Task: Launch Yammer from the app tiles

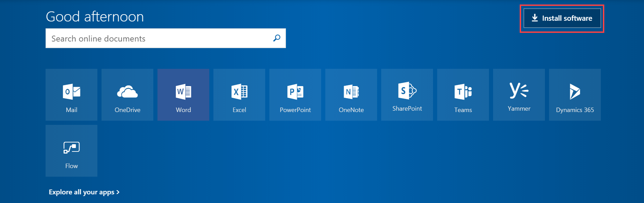Action: click(519, 95)
